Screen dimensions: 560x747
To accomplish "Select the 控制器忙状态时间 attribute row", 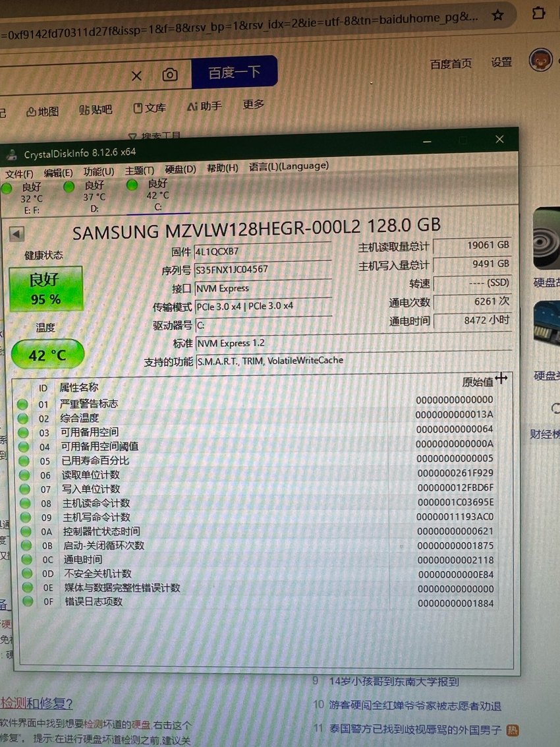I will coord(258,531).
